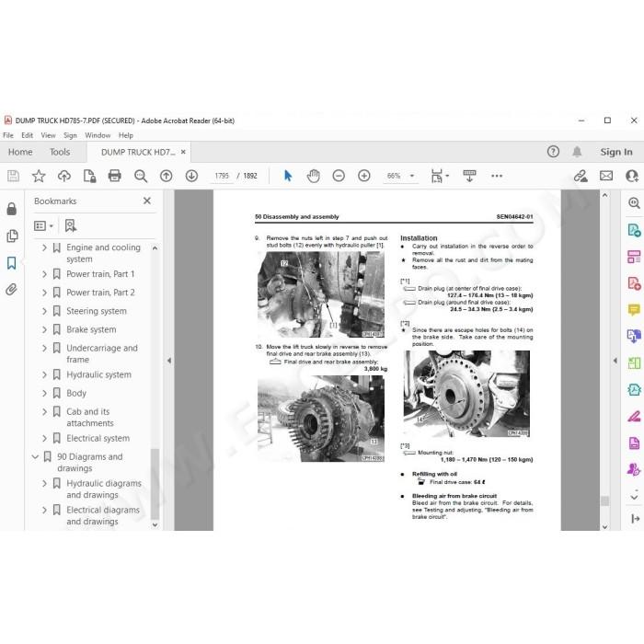Viewport: 644px width, 644px height.
Task: Go to the next page arrow
Action: coord(191,177)
